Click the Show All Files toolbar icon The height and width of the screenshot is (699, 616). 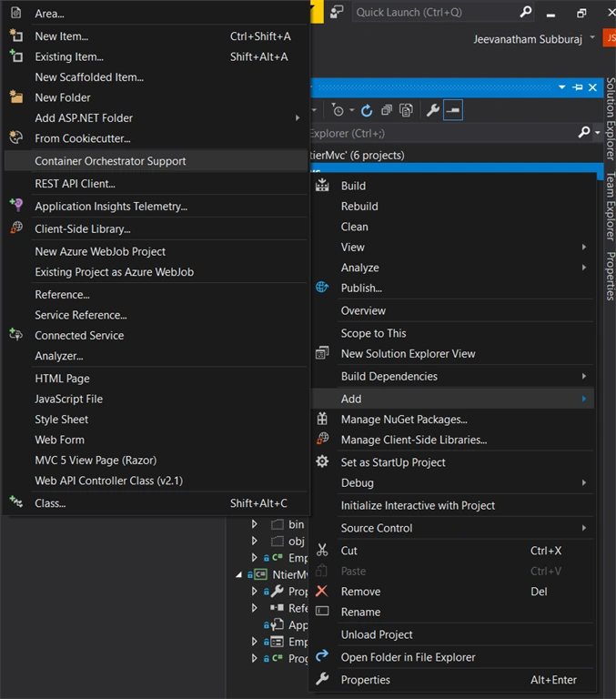406,110
